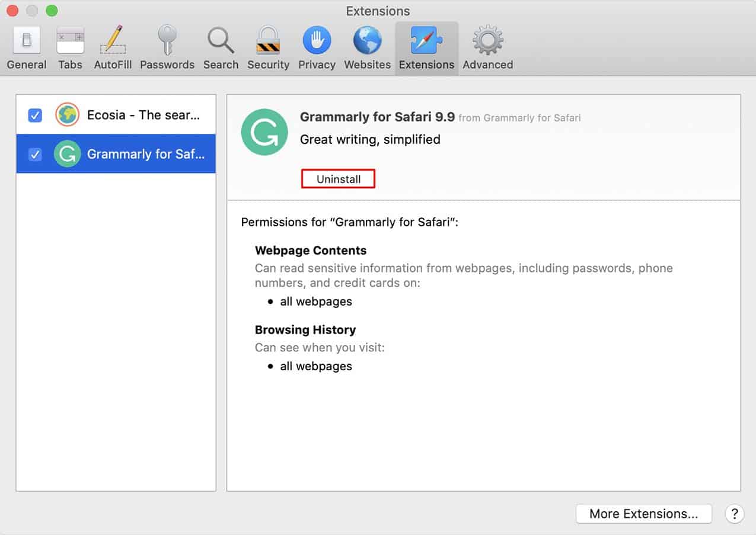Open the Websites globe icon

tap(367, 40)
